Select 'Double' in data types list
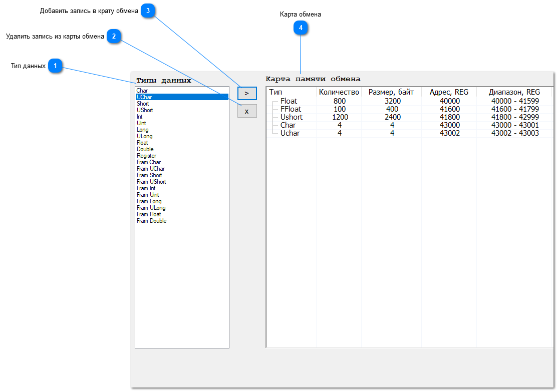The image size is (558, 392). pos(182,149)
